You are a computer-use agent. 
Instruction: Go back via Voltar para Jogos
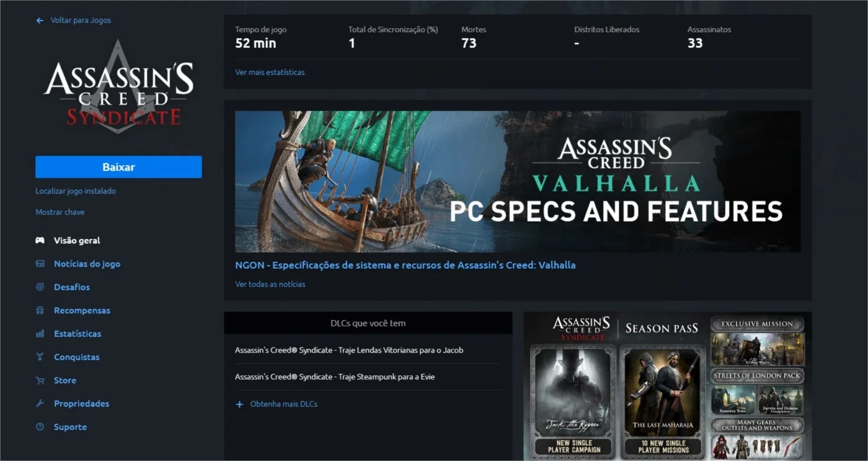click(81, 20)
